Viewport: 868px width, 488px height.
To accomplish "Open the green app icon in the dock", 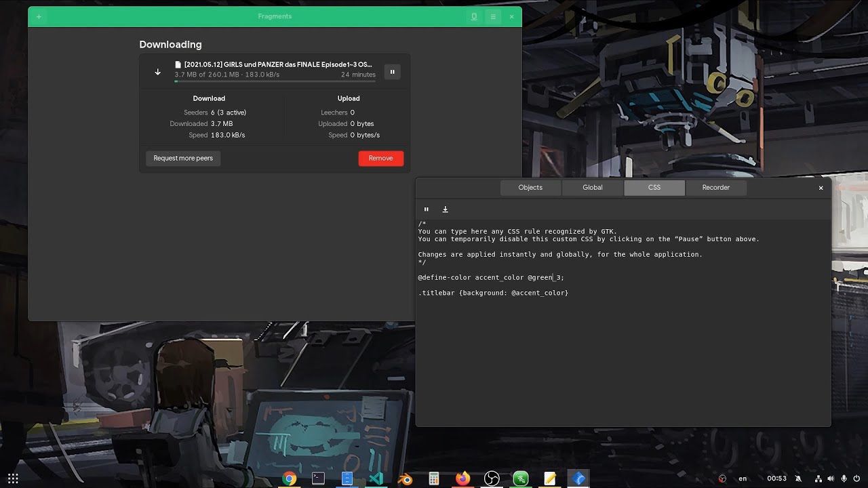I will tap(521, 479).
